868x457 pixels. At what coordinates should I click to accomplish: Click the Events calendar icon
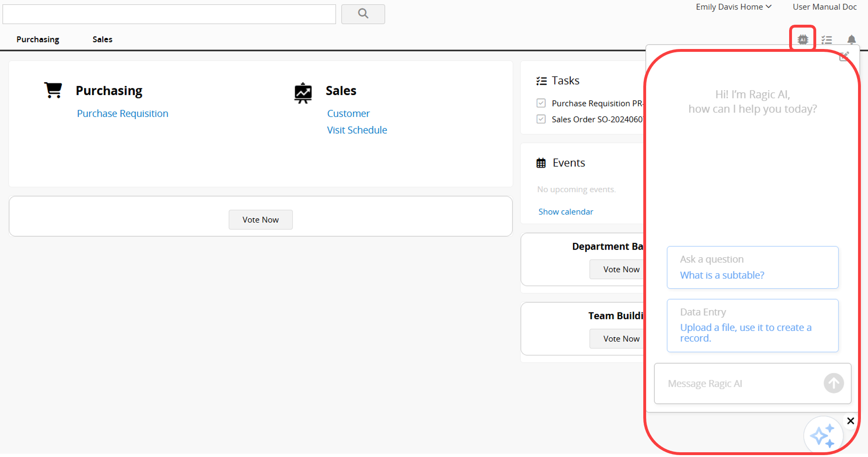point(541,163)
